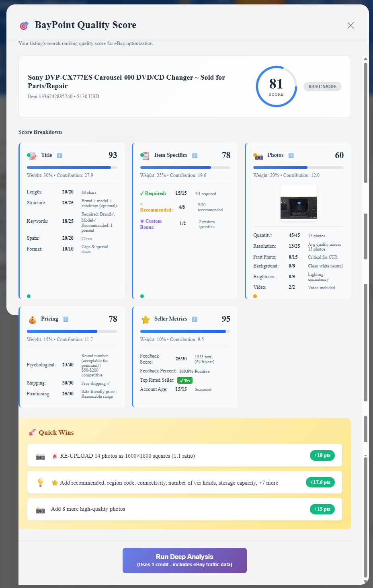Click Run Deep Analysis button
The height and width of the screenshot is (588, 373).
pos(184,560)
